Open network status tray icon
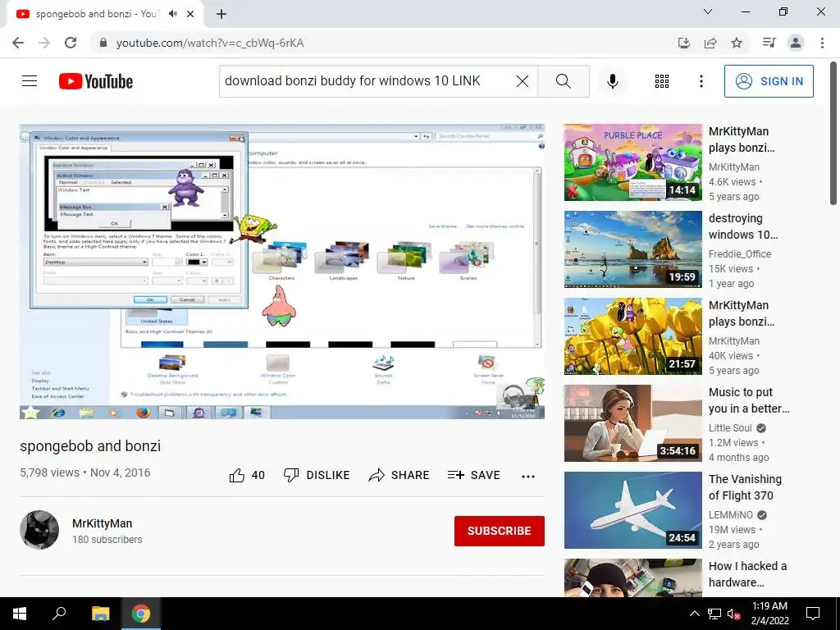The image size is (840, 630). click(x=714, y=614)
